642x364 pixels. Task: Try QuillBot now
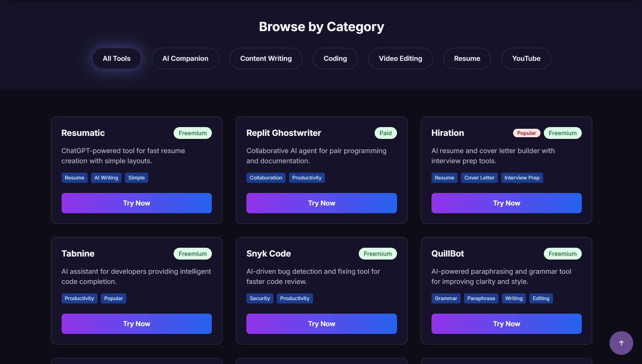click(506, 324)
